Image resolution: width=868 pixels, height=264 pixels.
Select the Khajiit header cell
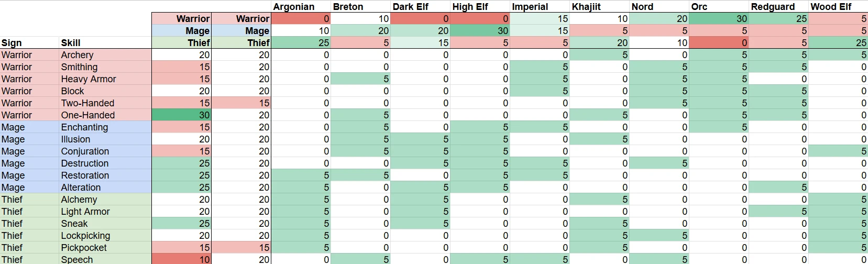coord(599,6)
